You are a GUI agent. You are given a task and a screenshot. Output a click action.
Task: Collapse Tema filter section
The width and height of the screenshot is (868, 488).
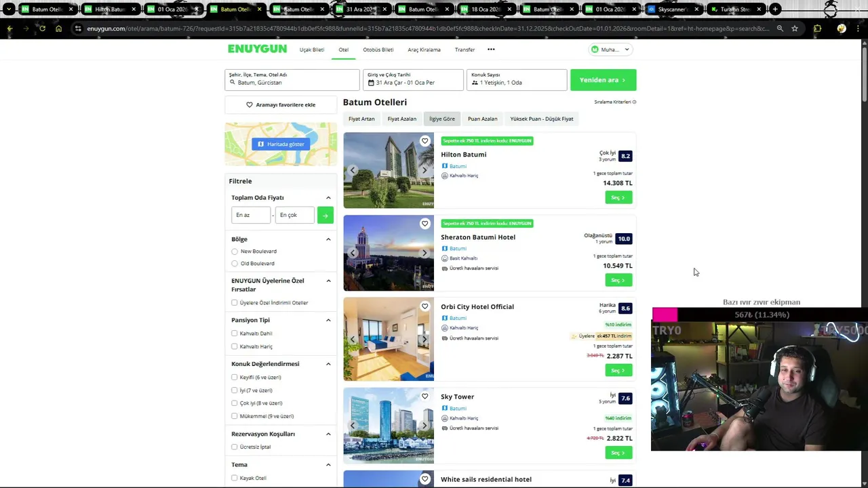point(328,465)
